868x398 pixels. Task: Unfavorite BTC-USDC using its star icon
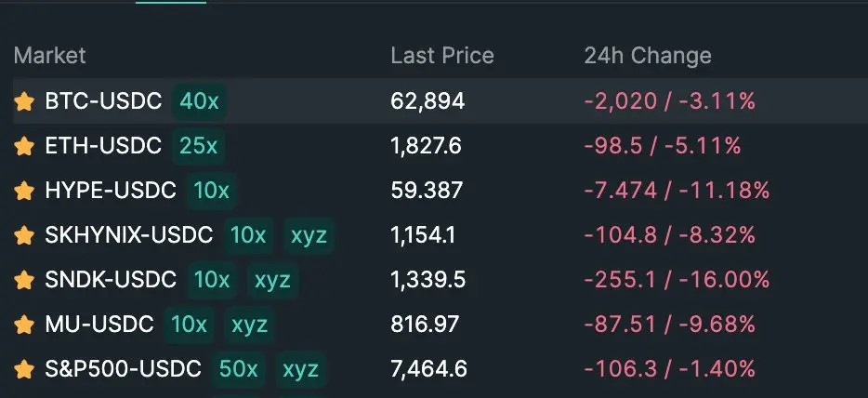[24, 102]
